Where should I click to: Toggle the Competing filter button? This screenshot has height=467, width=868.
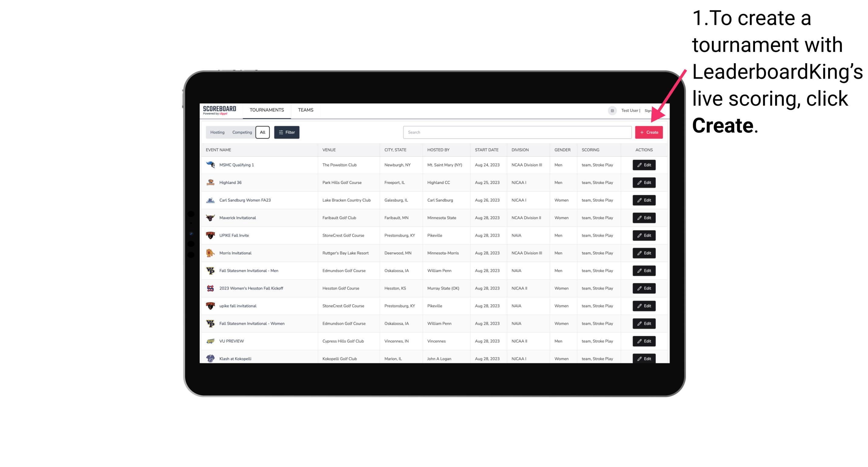[x=241, y=132]
